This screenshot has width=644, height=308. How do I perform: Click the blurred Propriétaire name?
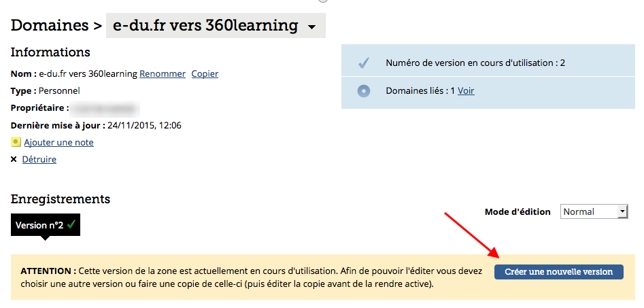(105, 108)
